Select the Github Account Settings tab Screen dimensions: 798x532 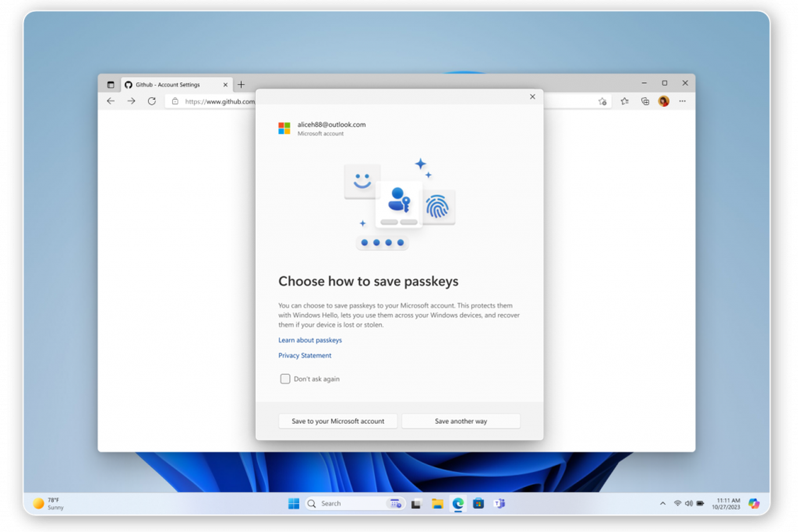coord(168,84)
